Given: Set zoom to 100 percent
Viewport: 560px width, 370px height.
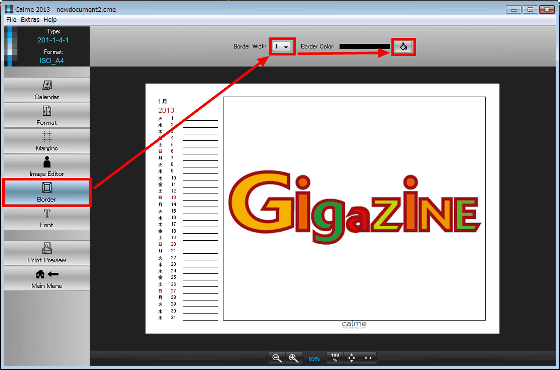Looking at the screenshot, I should [335, 358].
